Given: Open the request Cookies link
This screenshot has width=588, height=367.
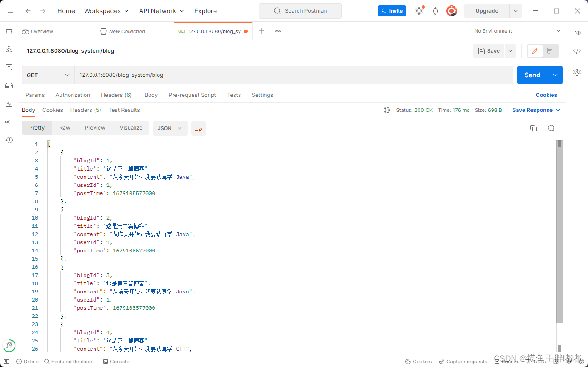Looking at the screenshot, I should tap(546, 95).
